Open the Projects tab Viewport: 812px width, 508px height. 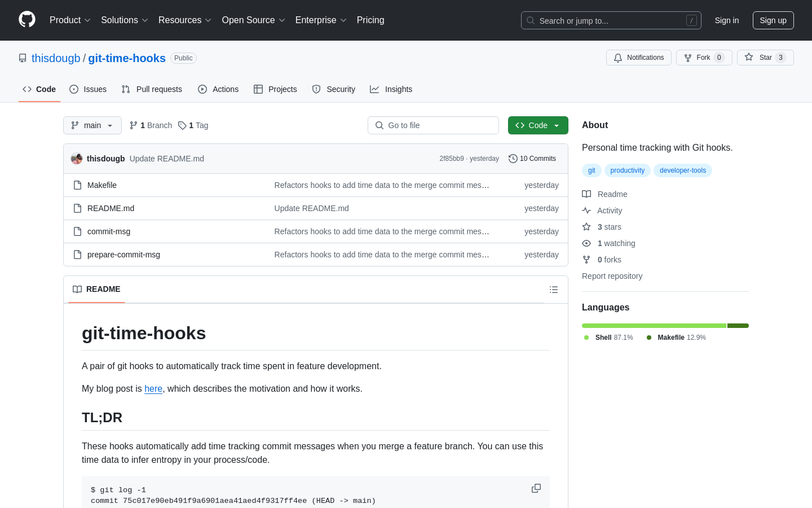(x=275, y=89)
